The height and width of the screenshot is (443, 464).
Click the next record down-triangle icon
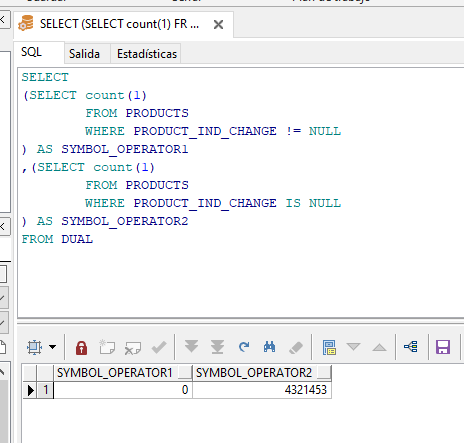tap(353, 347)
